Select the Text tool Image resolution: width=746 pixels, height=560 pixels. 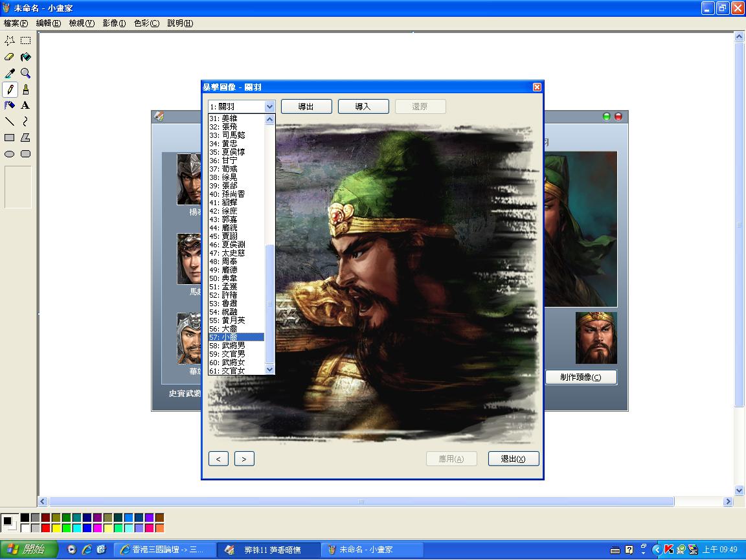tap(26, 105)
